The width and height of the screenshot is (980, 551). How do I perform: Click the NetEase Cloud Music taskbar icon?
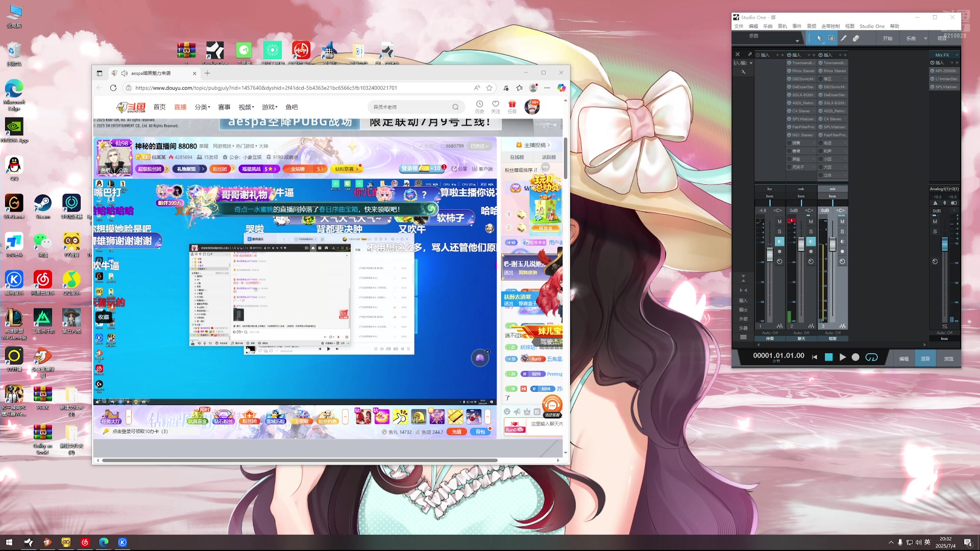(85, 542)
